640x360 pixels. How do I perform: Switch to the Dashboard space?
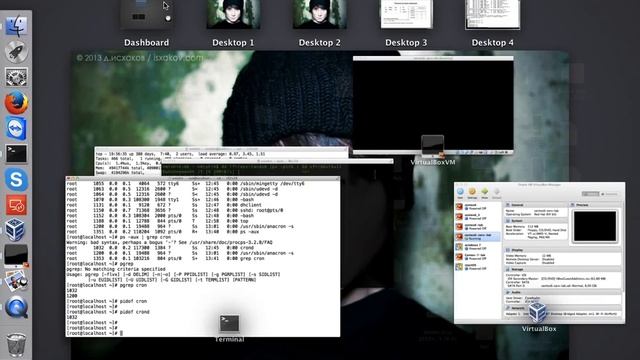coord(147,14)
